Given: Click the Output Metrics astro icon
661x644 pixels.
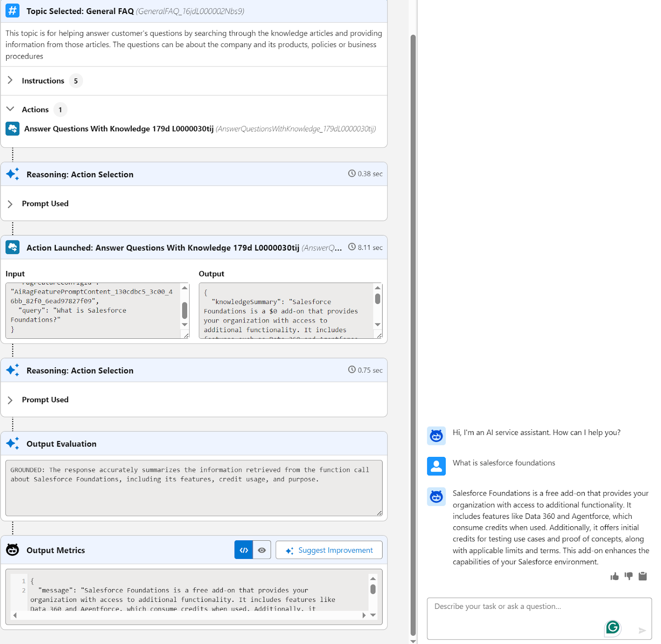Looking at the screenshot, I should (12, 550).
